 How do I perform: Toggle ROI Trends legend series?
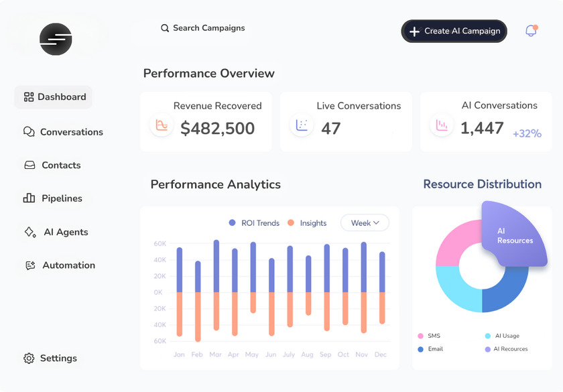click(254, 223)
